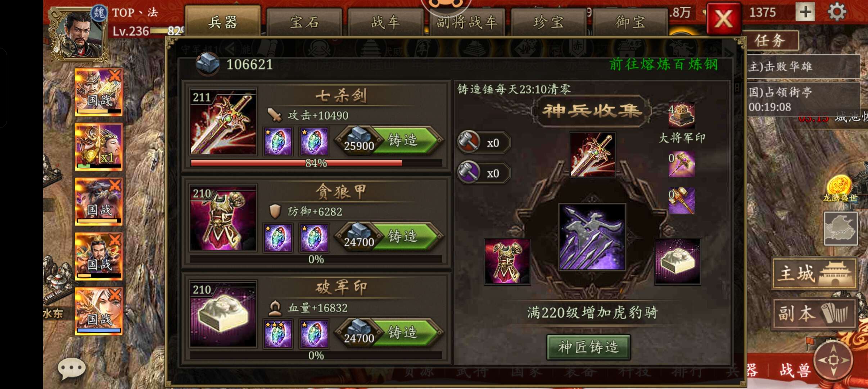Open the map region icon
Image resolution: width=868 pixels, height=389 pixels.
[x=841, y=228]
